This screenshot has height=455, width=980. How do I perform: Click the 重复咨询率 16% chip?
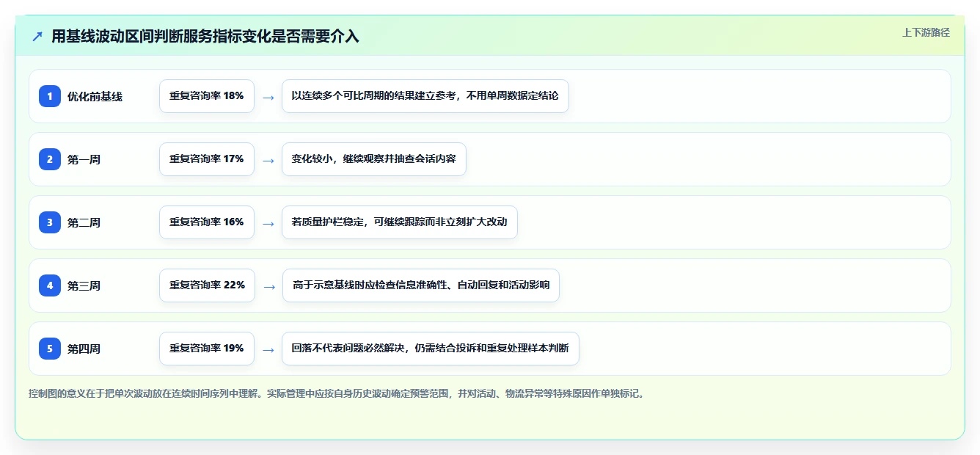click(x=207, y=222)
